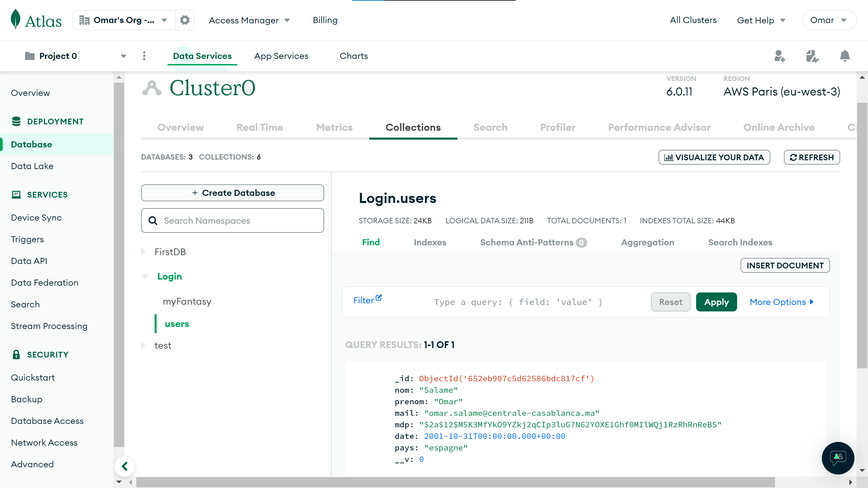Open the project activity feed icon

click(812, 56)
